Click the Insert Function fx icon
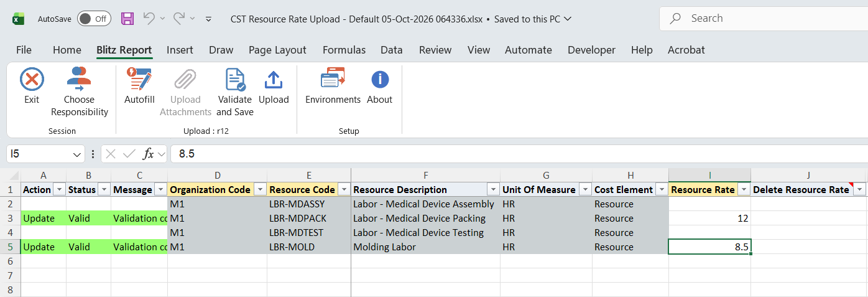 (149, 153)
